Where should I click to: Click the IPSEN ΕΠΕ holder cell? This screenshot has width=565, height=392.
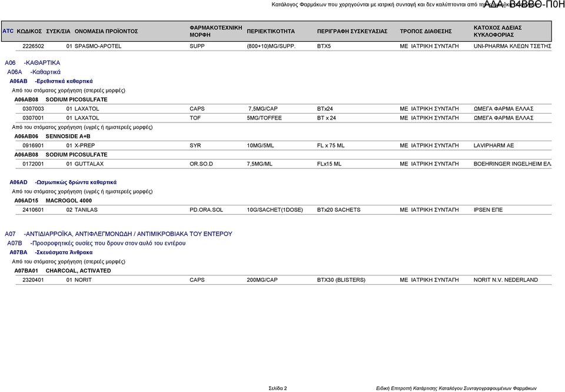click(488, 210)
